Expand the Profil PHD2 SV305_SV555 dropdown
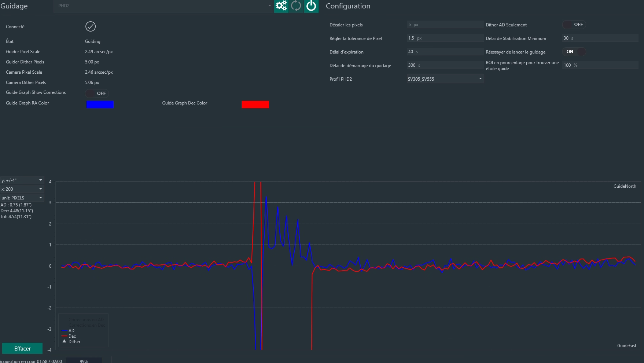644x363 pixels. pos(445,79)
